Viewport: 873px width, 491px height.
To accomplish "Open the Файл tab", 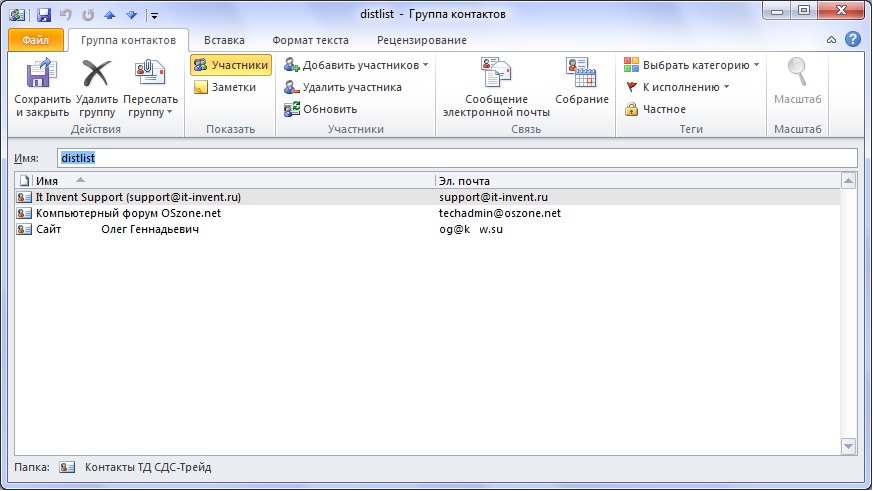I will coord(36,40).
